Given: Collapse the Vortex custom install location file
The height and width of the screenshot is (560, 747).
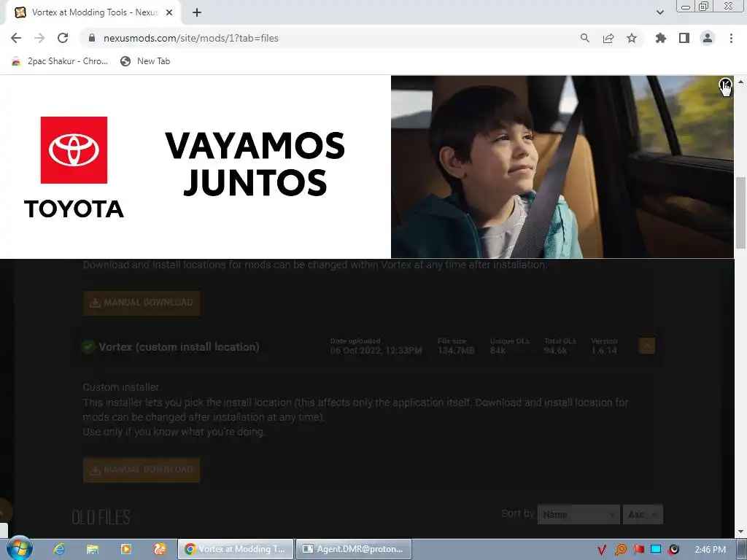Looking at the screenshot, I should click(646, 346).
